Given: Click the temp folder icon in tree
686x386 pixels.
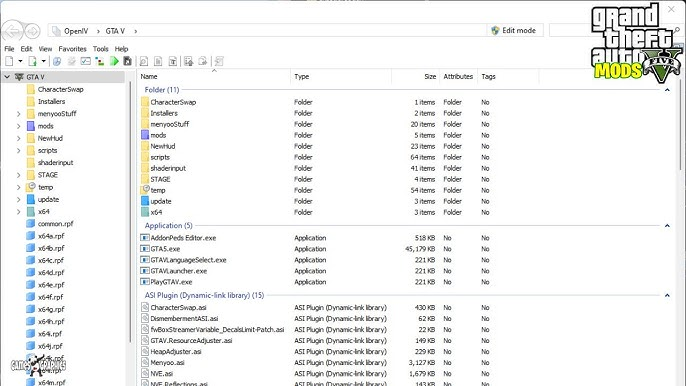Looking at the screenshot, I should tap(31, 187).
